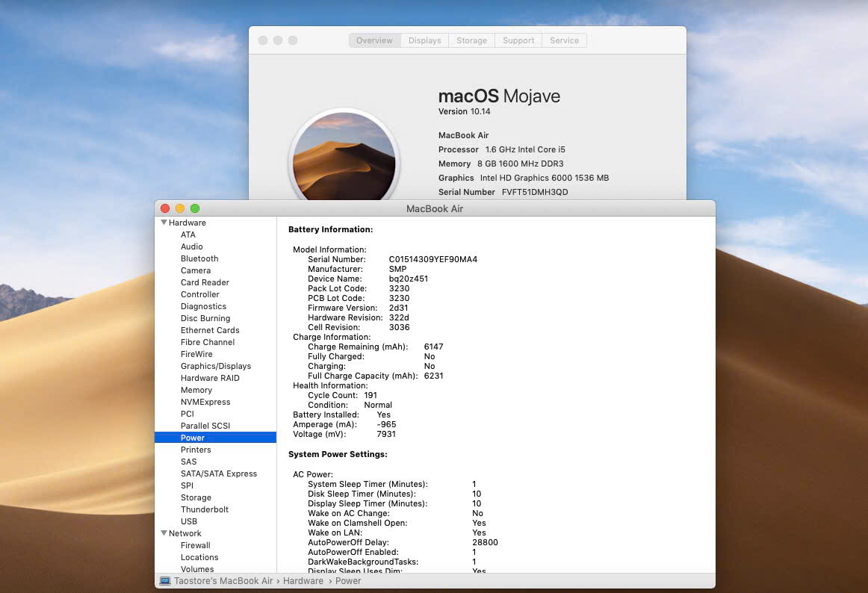Click the laptop icon in the path bar
The image size is (868, 593).
[165, 581]
